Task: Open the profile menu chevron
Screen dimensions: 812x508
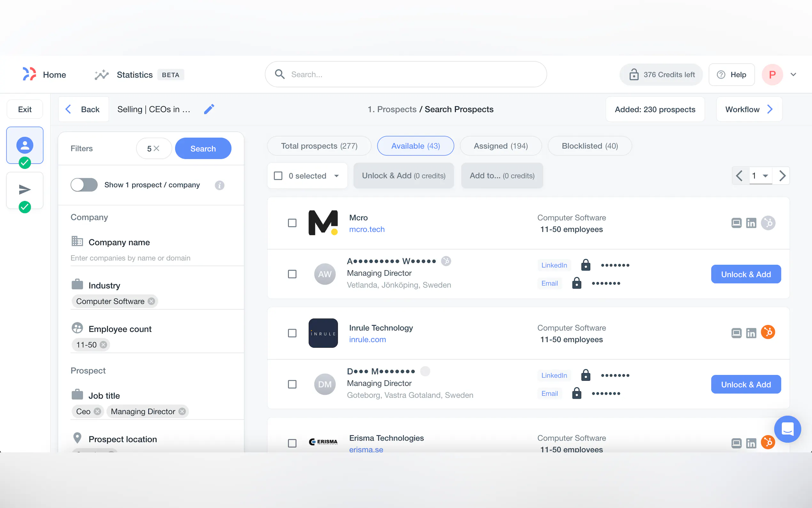Action: (x=793, y=75)
